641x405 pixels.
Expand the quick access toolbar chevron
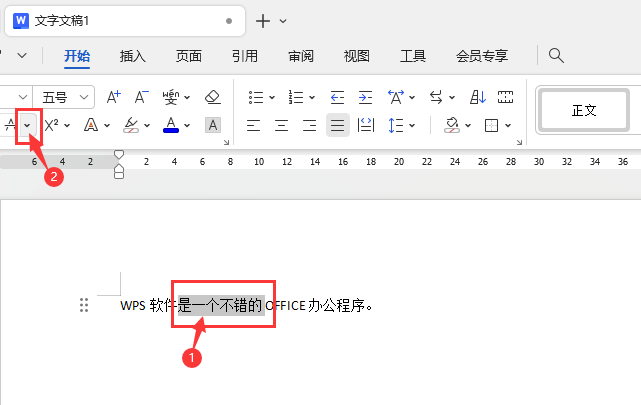(22, 55)
